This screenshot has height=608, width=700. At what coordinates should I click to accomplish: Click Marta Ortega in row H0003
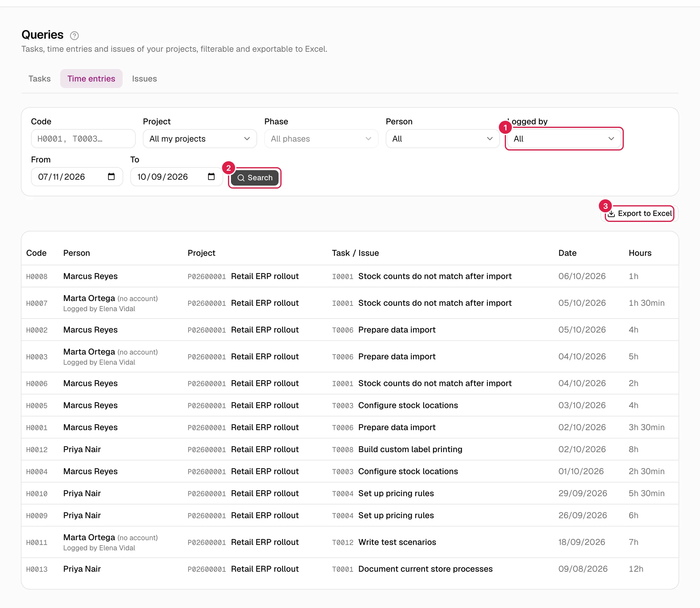point(89,352)
